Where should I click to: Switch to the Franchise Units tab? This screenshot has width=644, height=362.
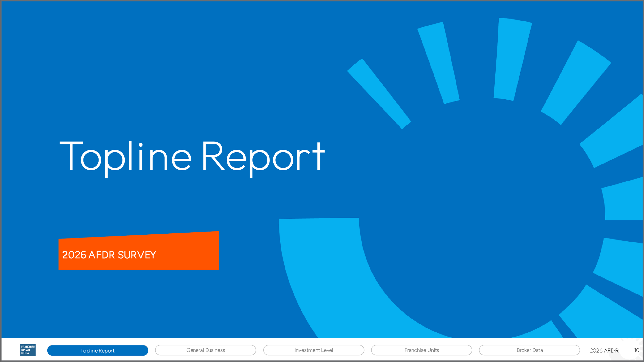tap(421, 350)
